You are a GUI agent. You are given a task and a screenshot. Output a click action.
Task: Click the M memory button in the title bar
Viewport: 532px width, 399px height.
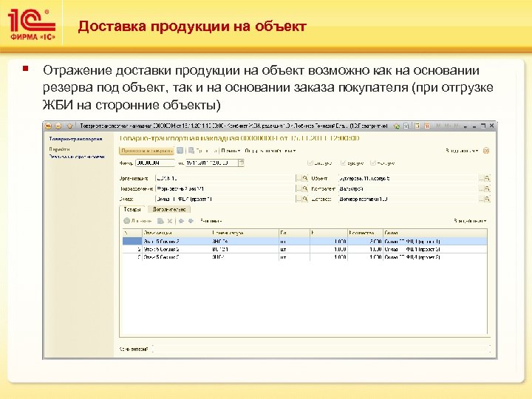click(439, 126)
